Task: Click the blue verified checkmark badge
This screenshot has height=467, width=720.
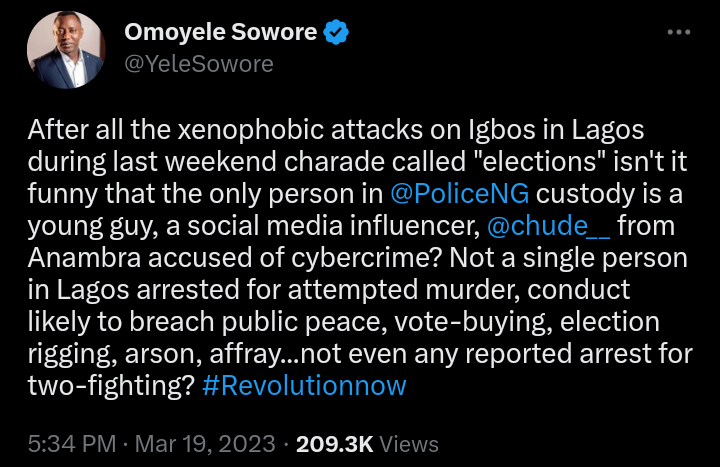Action: tap(337, 32)
